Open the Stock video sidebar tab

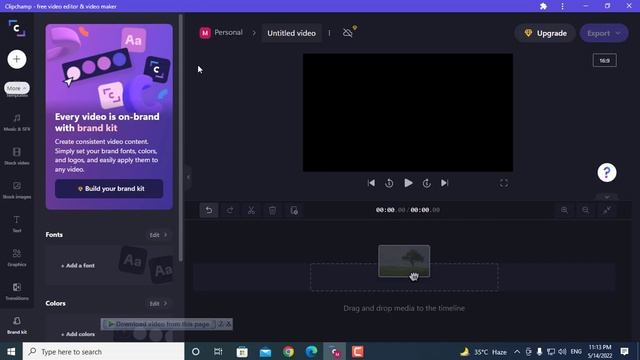[17, 156]
